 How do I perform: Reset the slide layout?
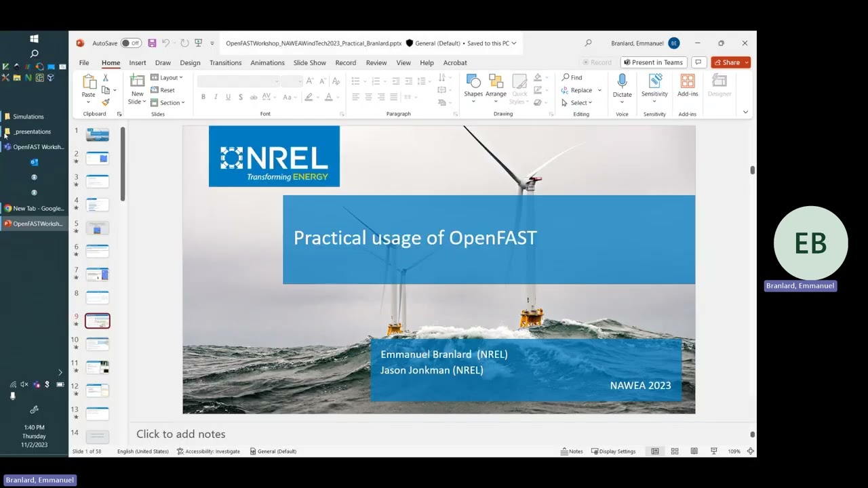pyautogui.click(x=163, y=90)
